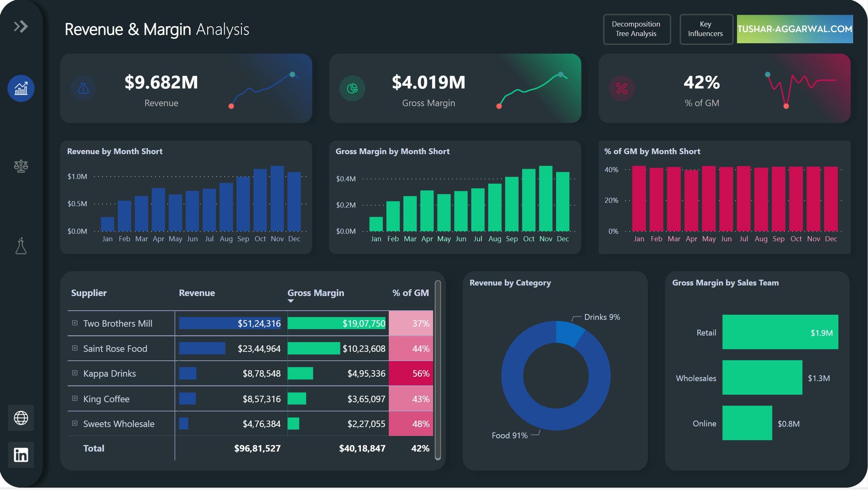This screenshot has width=868, height=490.
Task: Click the Decomposition Tree Analysis button
Action: point(636,28)
